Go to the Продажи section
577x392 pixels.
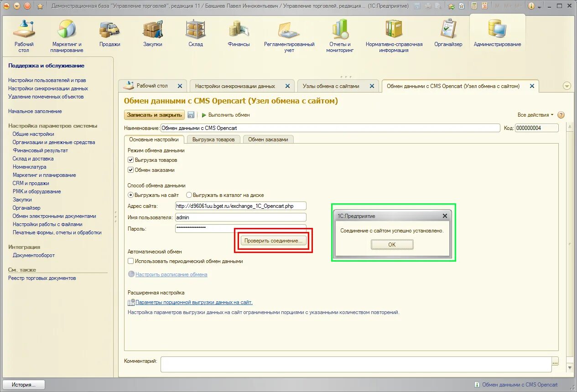point(109,33)
